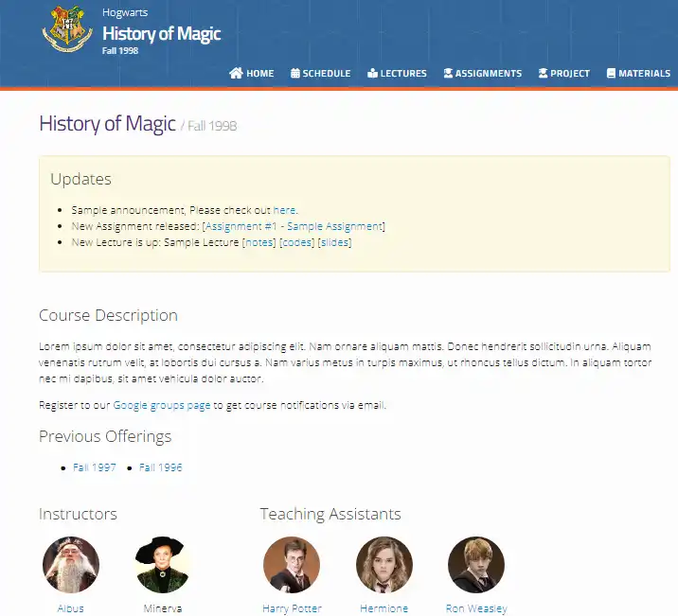Open the Fall 1996 offering
Screen dimensions: 678x616
[x=160, y=467]
